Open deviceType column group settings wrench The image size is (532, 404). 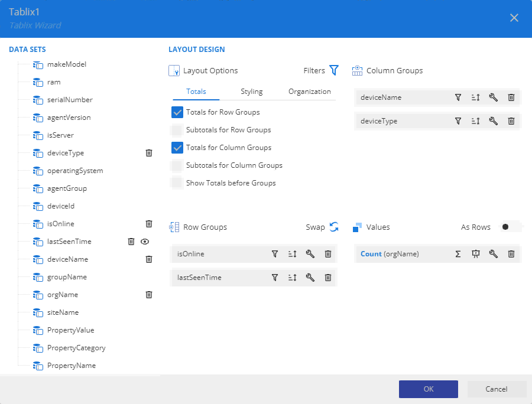tap(494, 121)
